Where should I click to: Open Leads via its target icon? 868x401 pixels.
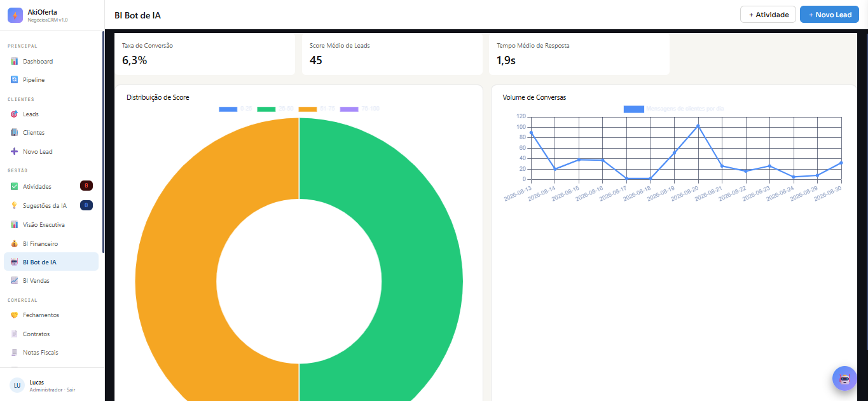pos(15,114)
